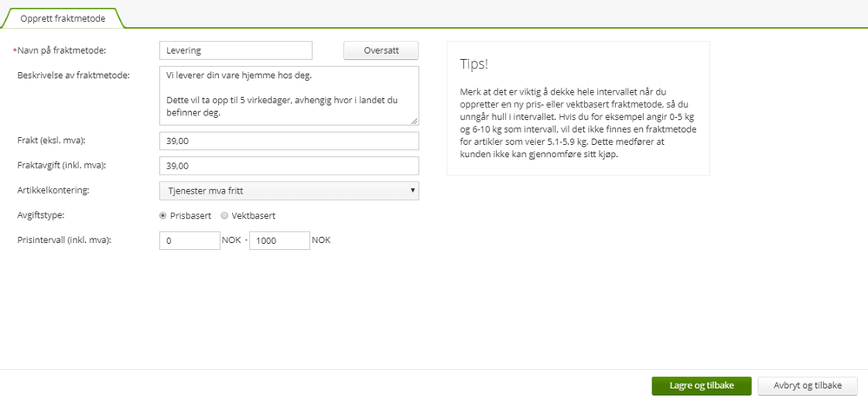Image resolution: width=868 pixels, height=401 pixels.
Task: Select the Vektbasert radio button
Action: coord(224,215)
